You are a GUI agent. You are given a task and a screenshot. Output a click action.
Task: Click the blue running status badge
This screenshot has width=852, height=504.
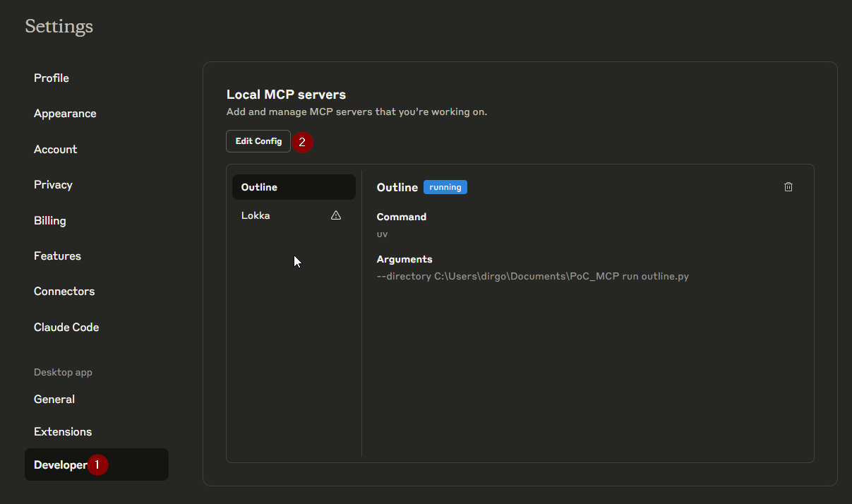click(x=445, y=187)
